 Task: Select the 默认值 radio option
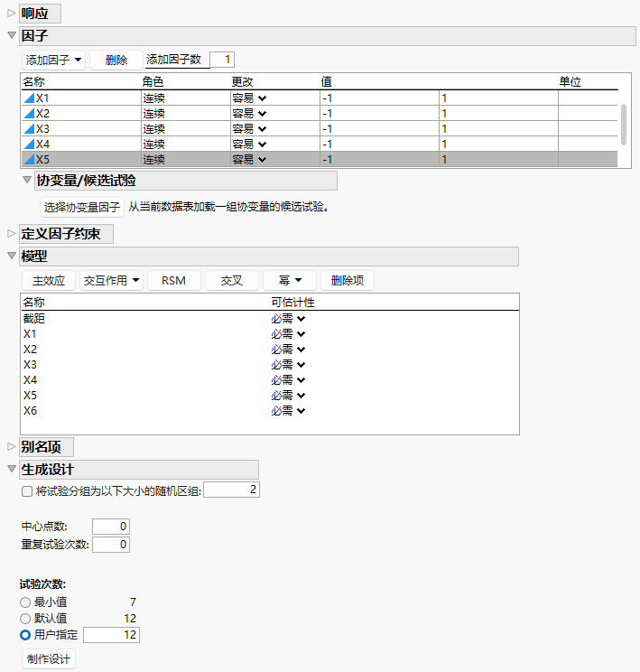point(25,619)
